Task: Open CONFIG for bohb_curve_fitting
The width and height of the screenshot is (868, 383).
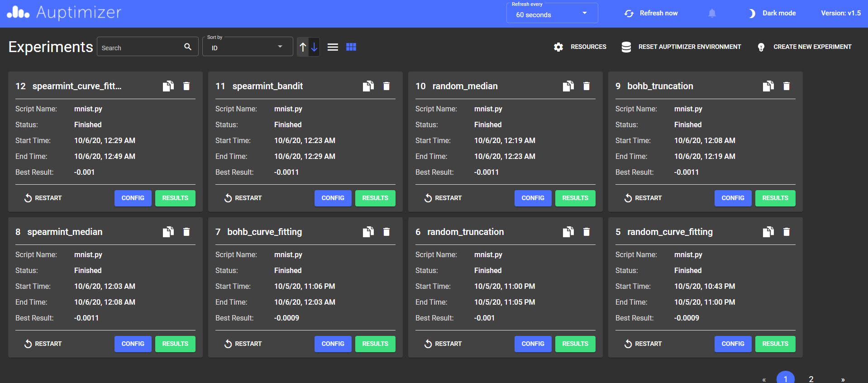Action: 333,344
